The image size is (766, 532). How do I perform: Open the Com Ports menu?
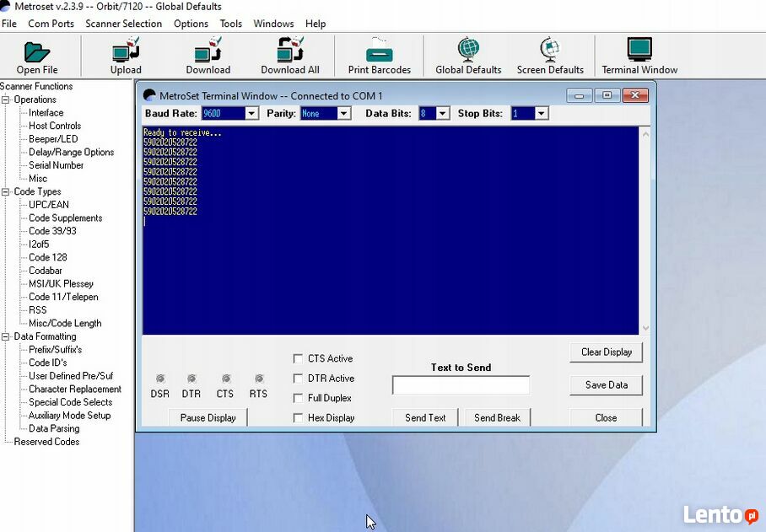(51, 24)
